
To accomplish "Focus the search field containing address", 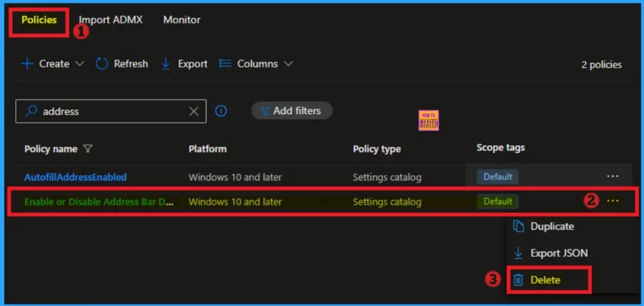I will tap(111, 111).
